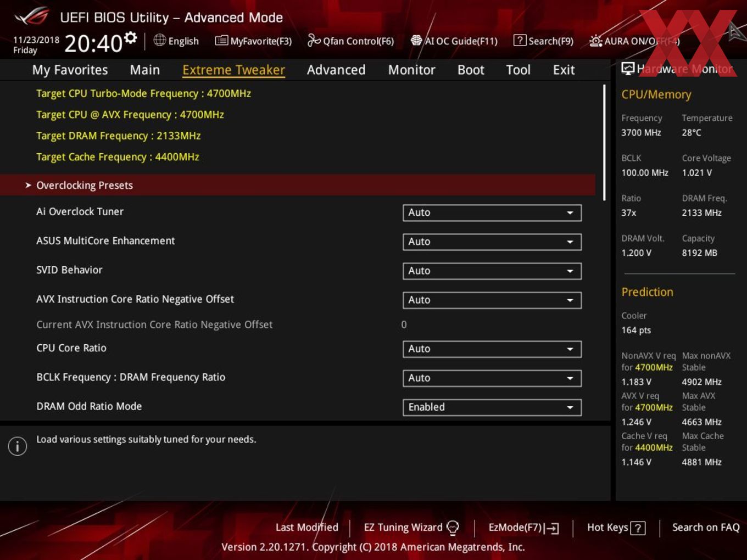Go to the Exit tab
Screen dimensions: 747x560
(564, 70)
